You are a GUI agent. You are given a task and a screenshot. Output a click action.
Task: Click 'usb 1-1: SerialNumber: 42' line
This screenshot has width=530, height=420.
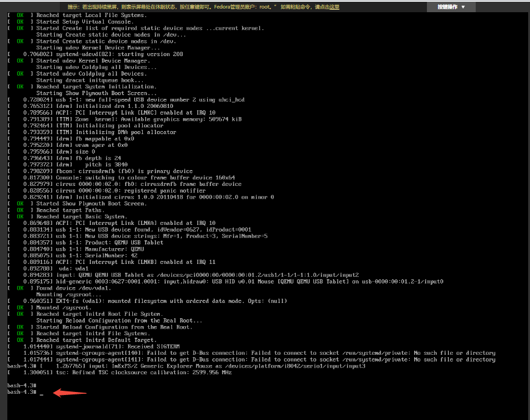[73, 255]
